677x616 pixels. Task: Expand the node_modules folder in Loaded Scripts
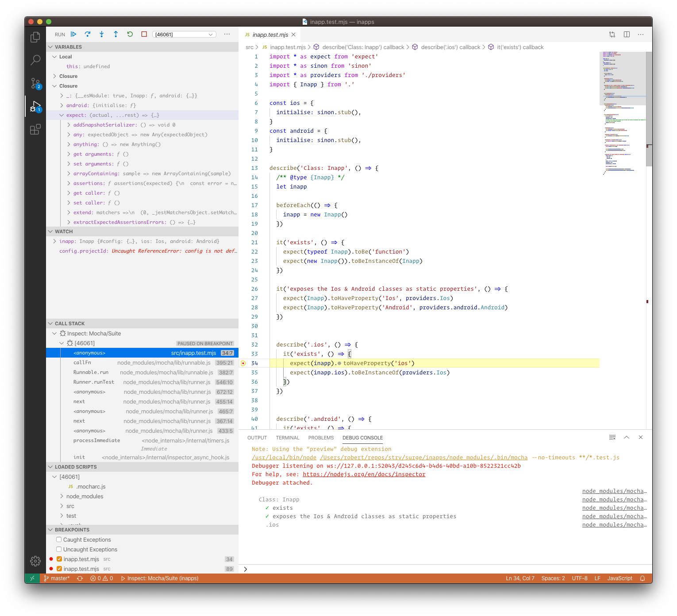coord(85,496)
